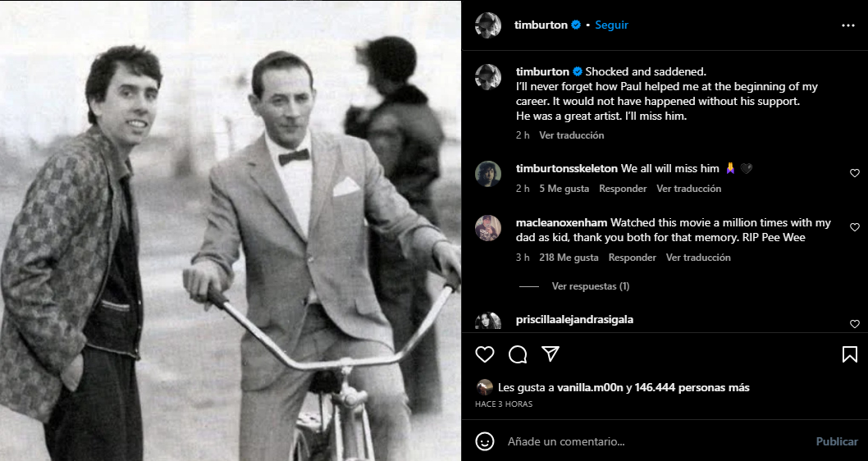This screenshot has height=461, width=868.
Task: Reply to timburtonsskeleton's comment
Action: coord(623,189)
